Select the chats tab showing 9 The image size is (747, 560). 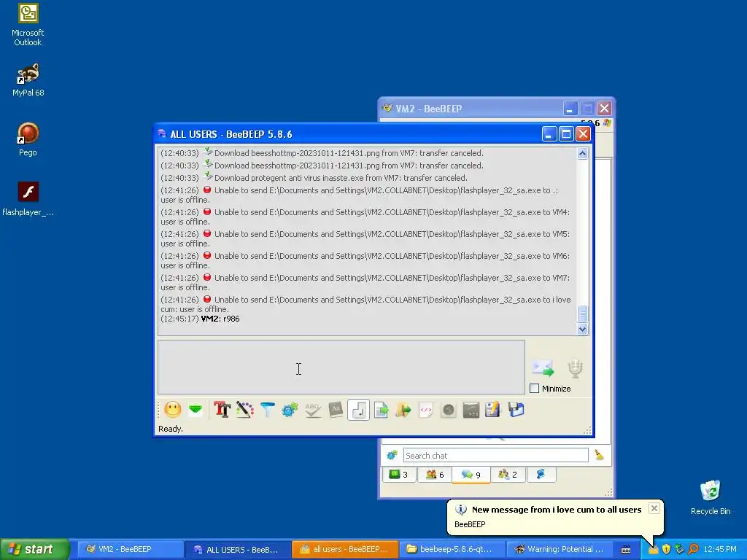471,475
